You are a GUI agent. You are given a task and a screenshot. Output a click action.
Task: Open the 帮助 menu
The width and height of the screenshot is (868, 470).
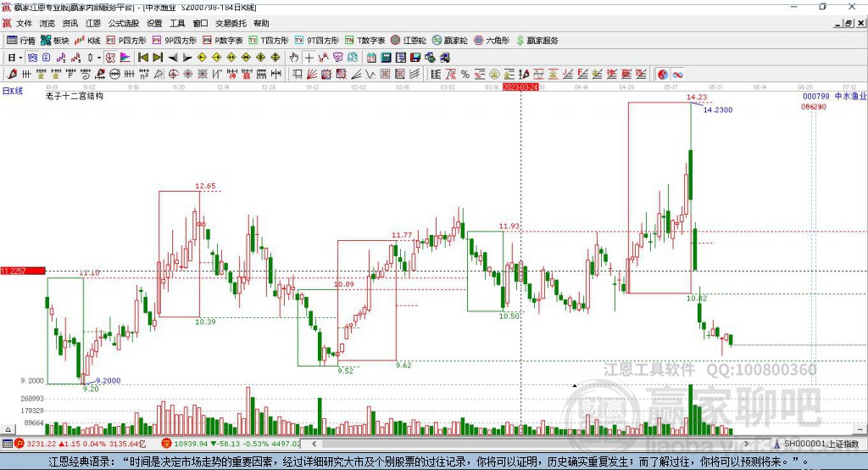(261, 23)
